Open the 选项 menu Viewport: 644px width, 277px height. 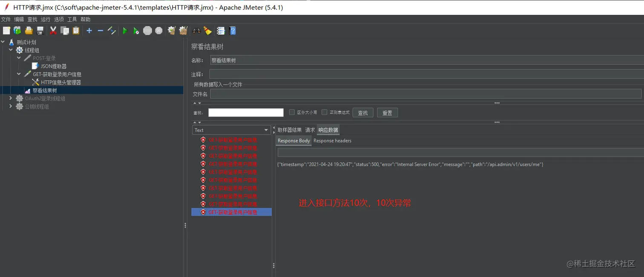(x=58, y=19)
